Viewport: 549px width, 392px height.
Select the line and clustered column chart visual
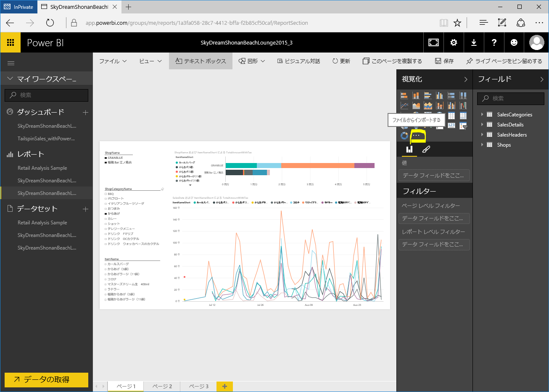[451, 105]
